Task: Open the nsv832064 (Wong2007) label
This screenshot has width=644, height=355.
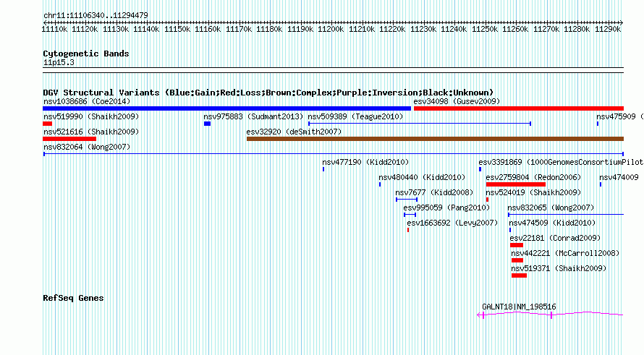Action: click(x=87, y=147)
